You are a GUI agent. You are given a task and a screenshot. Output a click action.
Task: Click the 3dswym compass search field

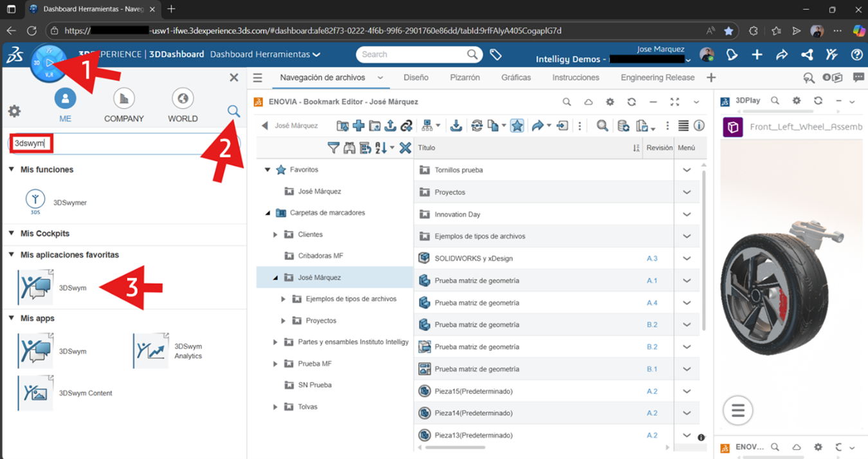click(122, 144)
